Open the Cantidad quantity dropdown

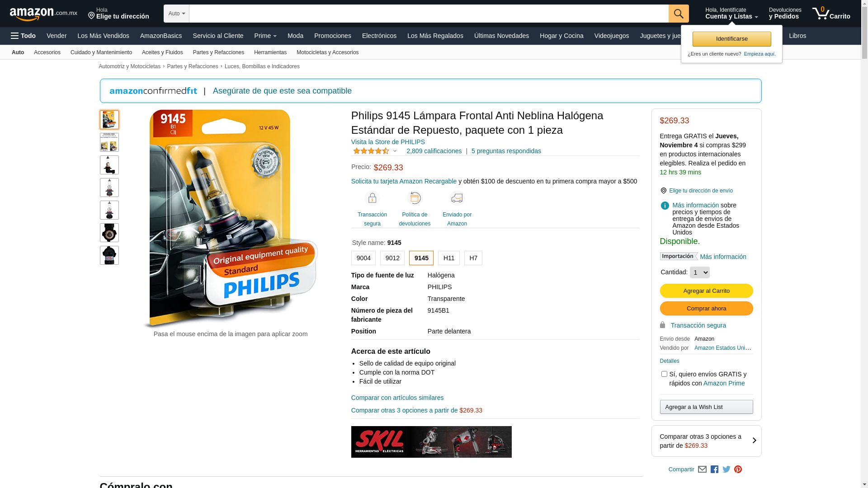pos(700,272)
